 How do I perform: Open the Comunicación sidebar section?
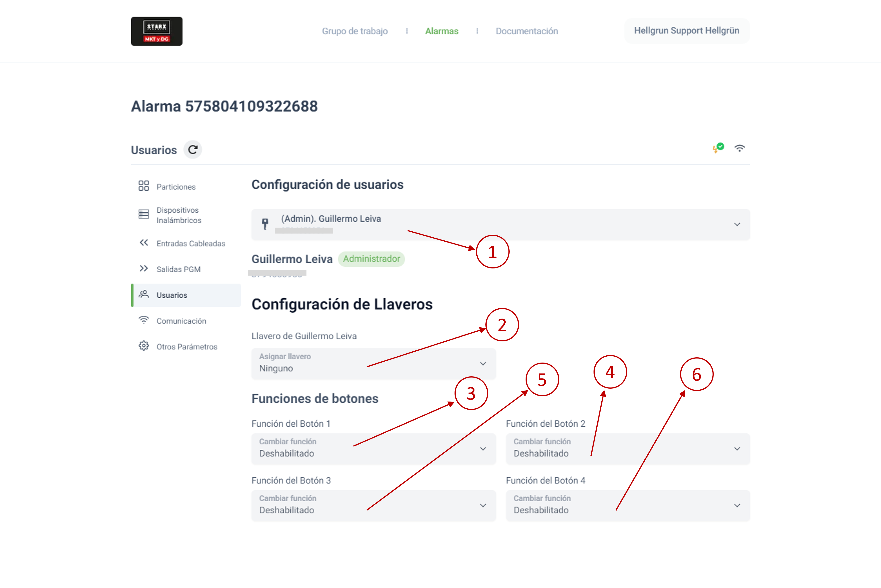(x=181, y=321)
